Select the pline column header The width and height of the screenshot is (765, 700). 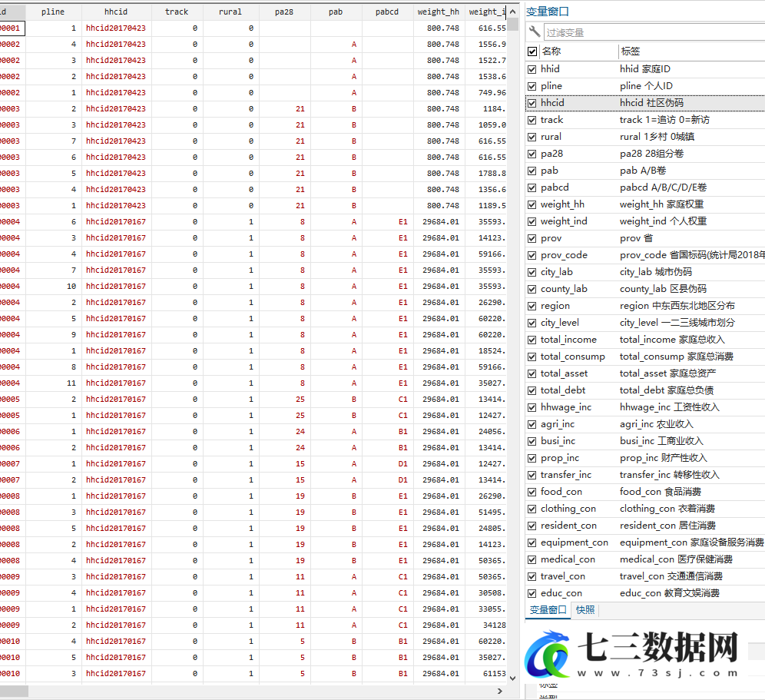pyautogui.click(x=53, y=12)
